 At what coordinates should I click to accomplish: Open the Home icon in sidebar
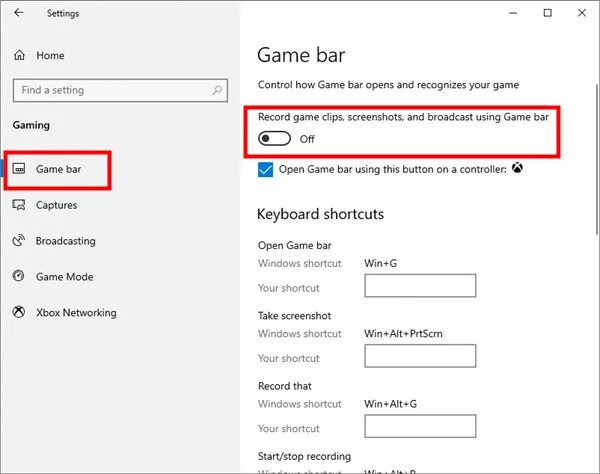19,55
